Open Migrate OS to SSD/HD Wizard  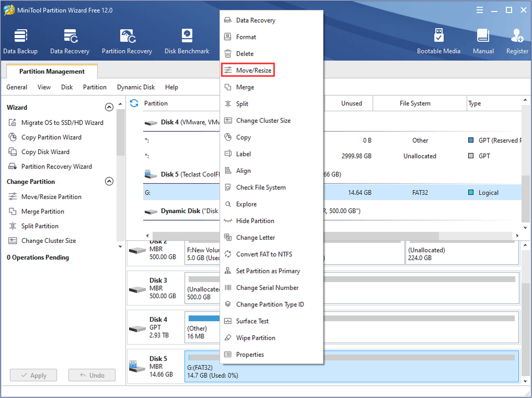point(56,123)
